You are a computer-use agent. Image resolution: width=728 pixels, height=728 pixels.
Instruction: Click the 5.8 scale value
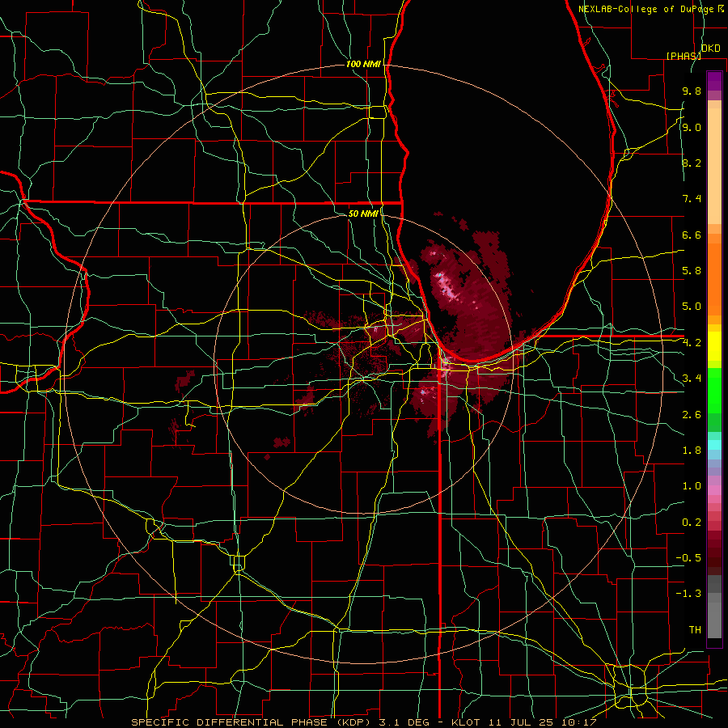[692, 271]
